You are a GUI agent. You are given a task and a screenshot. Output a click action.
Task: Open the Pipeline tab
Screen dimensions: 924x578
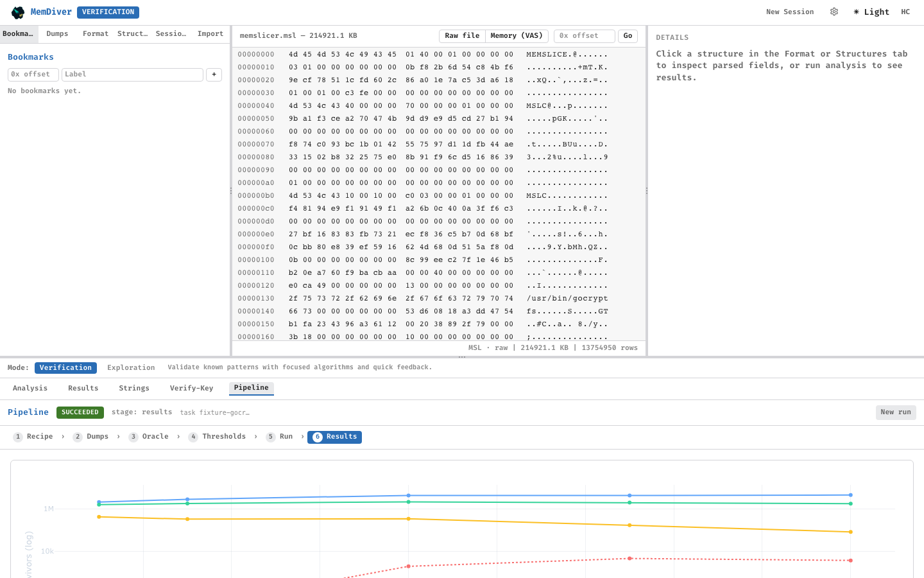coord(252,388)
